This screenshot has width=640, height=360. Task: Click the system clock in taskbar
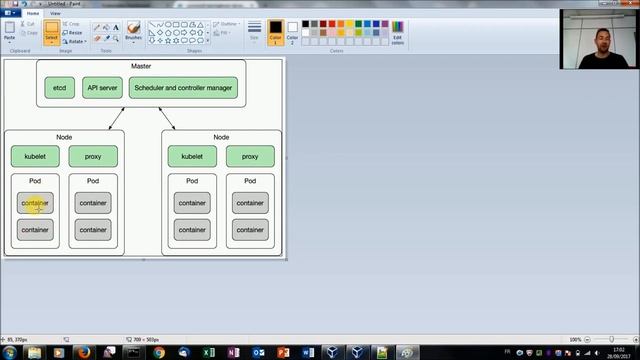[619, 353]
